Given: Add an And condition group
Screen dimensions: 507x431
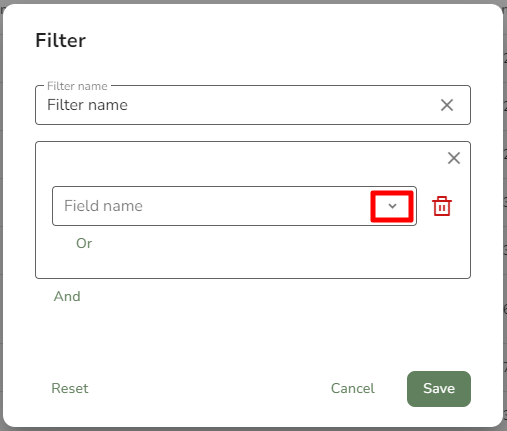Looking at the screenshot, I should pyautogui.click(x=67, y=296).
